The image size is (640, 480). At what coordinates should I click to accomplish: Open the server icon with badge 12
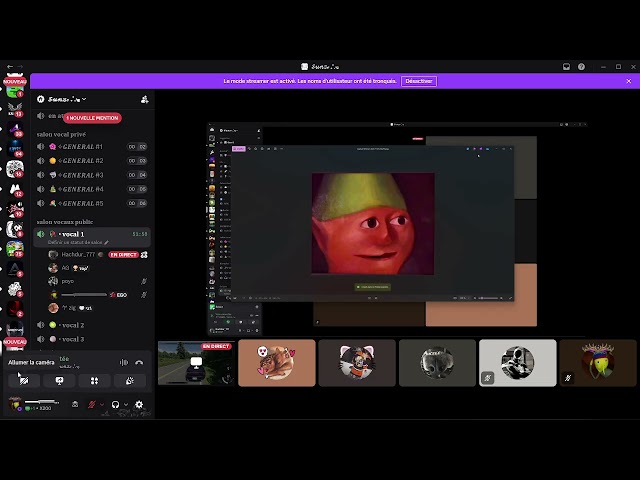click(x=15, y=189)
